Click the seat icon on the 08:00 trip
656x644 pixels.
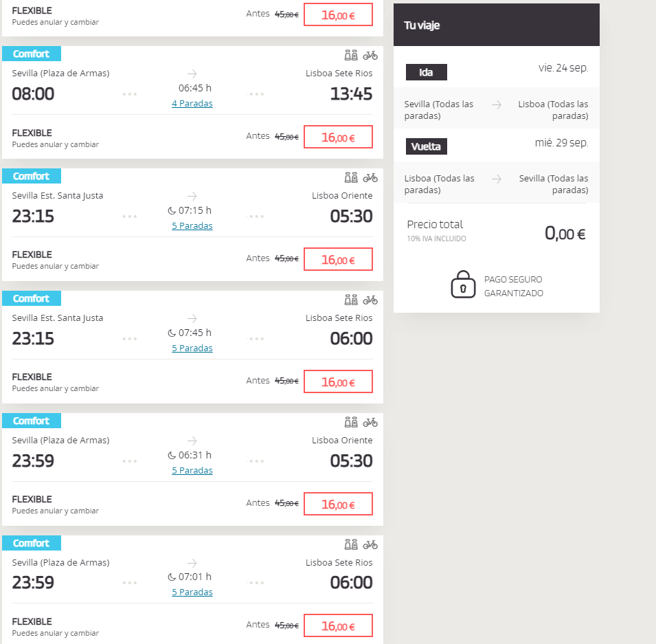coord(351,56)
